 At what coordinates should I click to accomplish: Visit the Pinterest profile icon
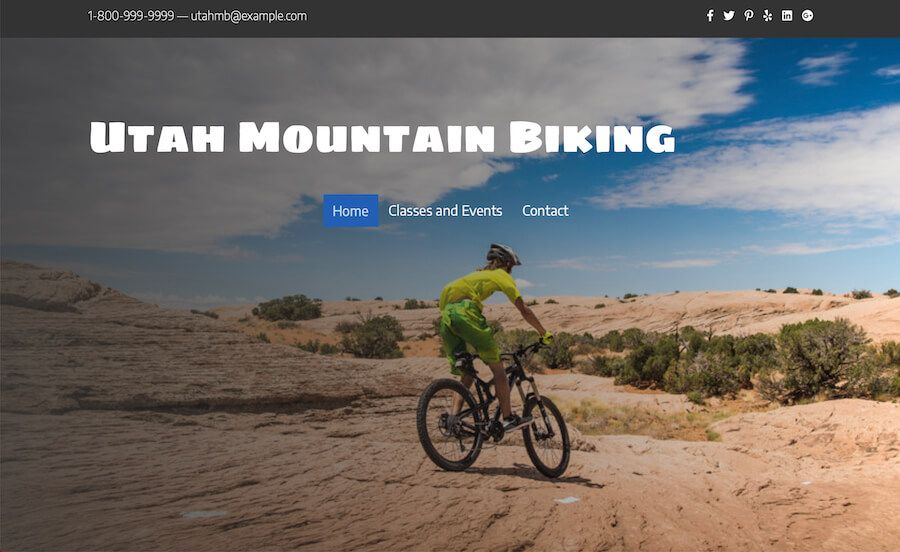(x=748, y=16)
